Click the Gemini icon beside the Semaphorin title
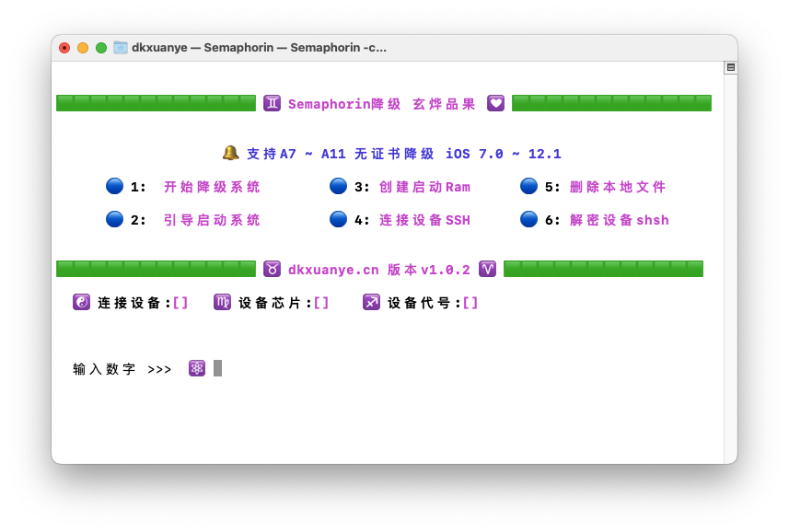 tap(272, 103)
